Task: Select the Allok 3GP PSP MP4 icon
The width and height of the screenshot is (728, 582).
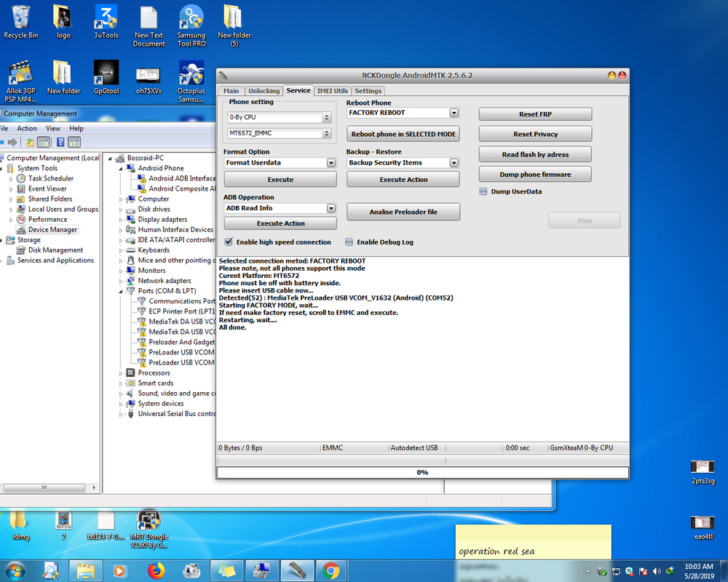Action: coord(20,81)
